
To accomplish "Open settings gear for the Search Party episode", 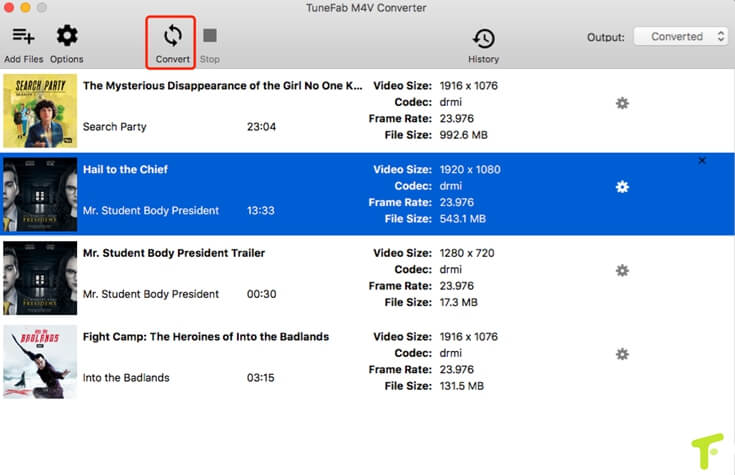I will [622, 103].
